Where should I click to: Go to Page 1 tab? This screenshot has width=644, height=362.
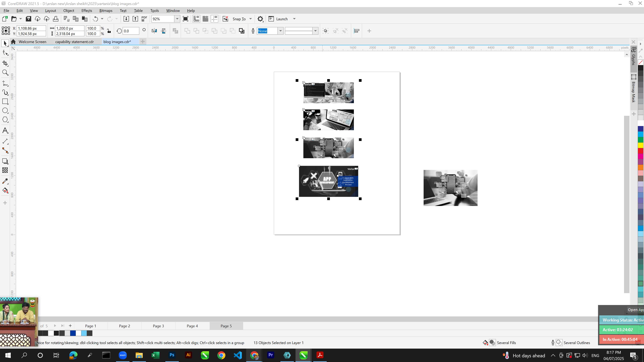(91, 326)
